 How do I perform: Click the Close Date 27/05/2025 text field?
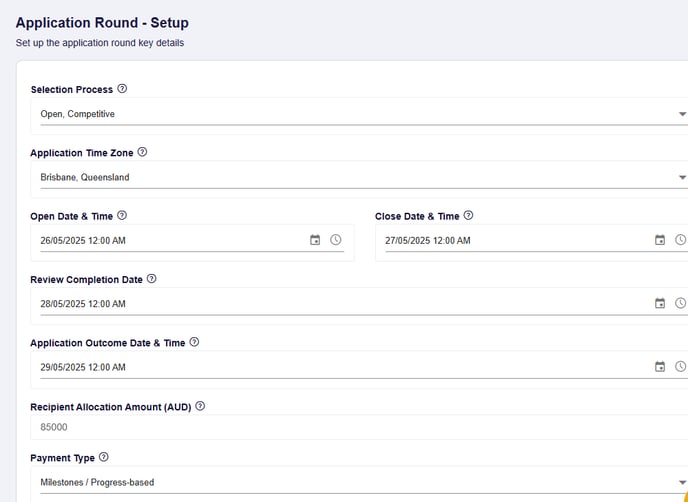pyautogui.click(x=517, y=240)
